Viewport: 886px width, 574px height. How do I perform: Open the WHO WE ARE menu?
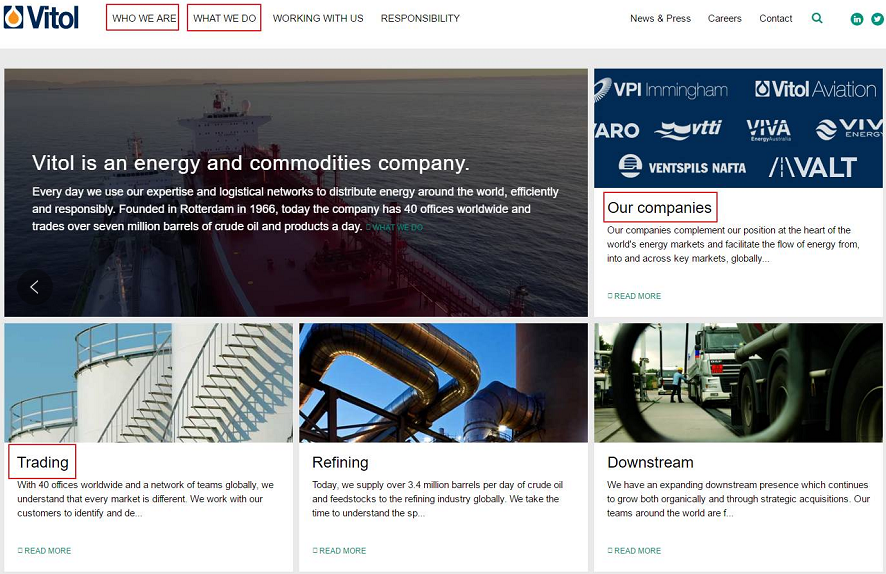point(143,18)
